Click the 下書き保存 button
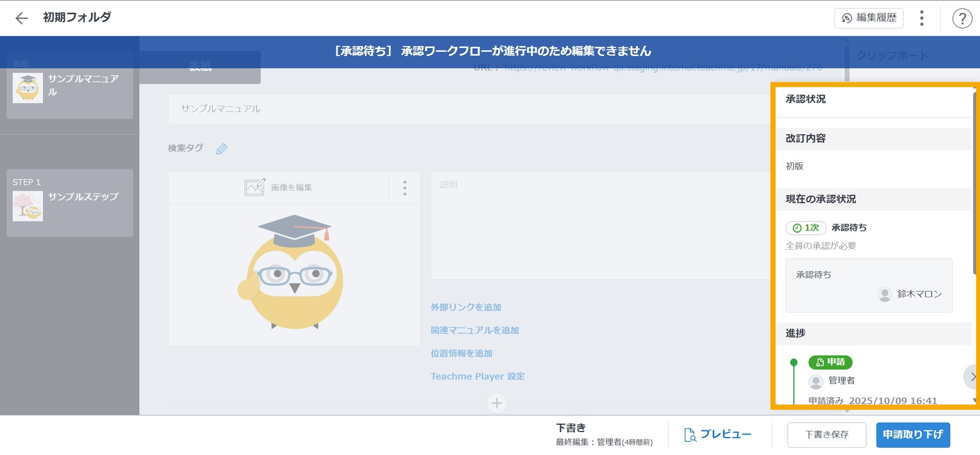 [x=826, y=435]
